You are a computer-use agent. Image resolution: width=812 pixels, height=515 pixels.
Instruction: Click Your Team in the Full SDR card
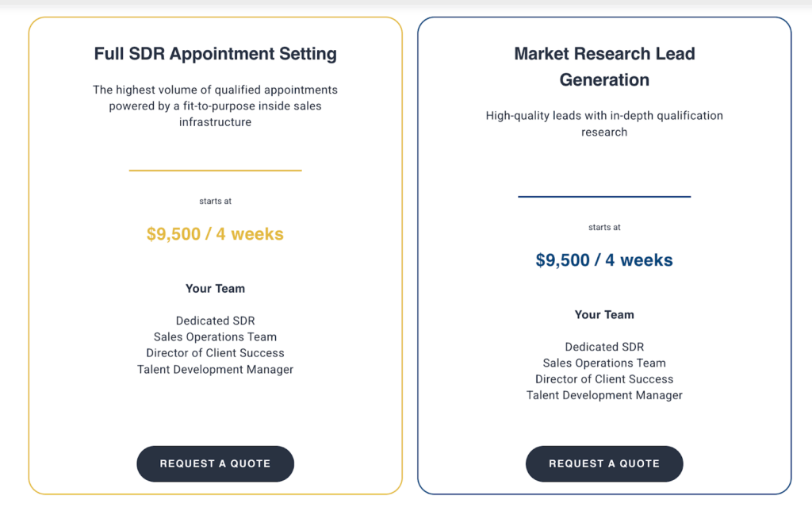(x=215, y=289)
